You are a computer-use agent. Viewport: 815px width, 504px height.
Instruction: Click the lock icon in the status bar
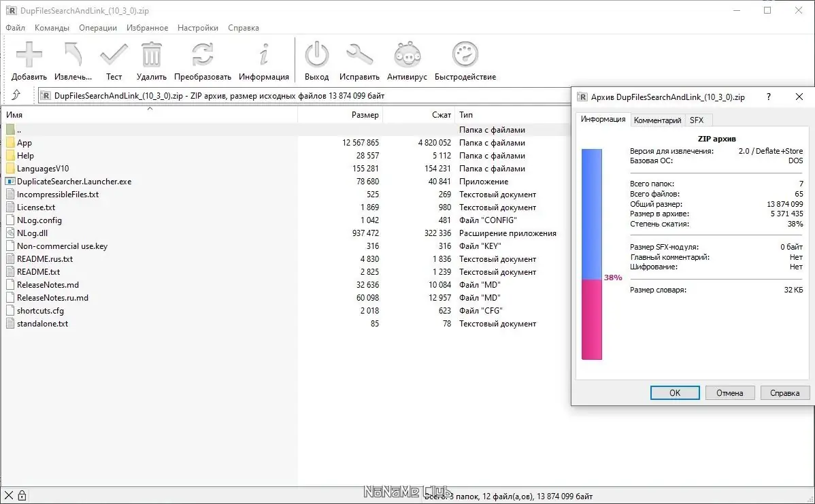(22, 496)
